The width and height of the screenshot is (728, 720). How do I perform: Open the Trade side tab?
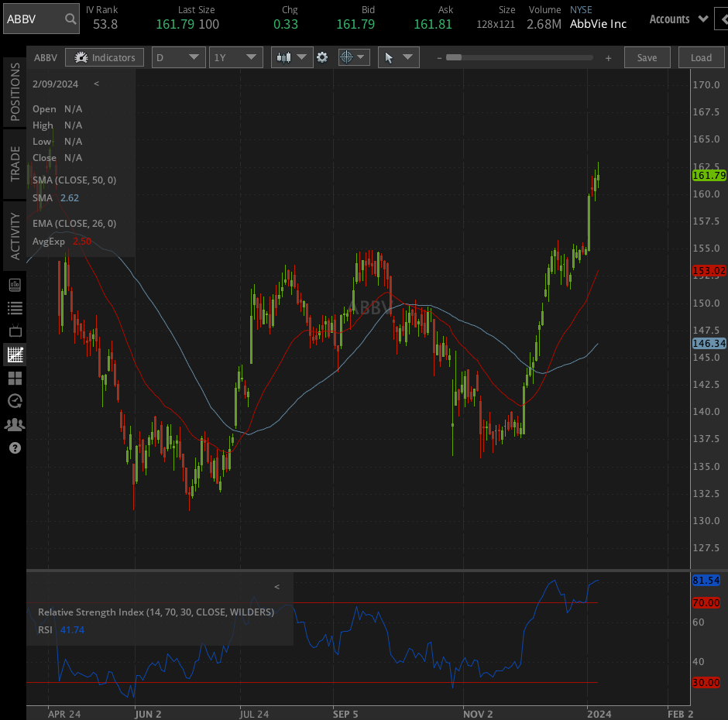[15, 163]
